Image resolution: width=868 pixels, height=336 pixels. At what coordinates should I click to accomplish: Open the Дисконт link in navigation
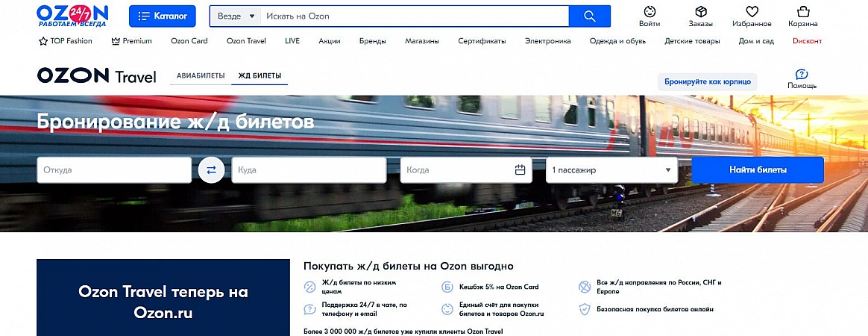807,41
